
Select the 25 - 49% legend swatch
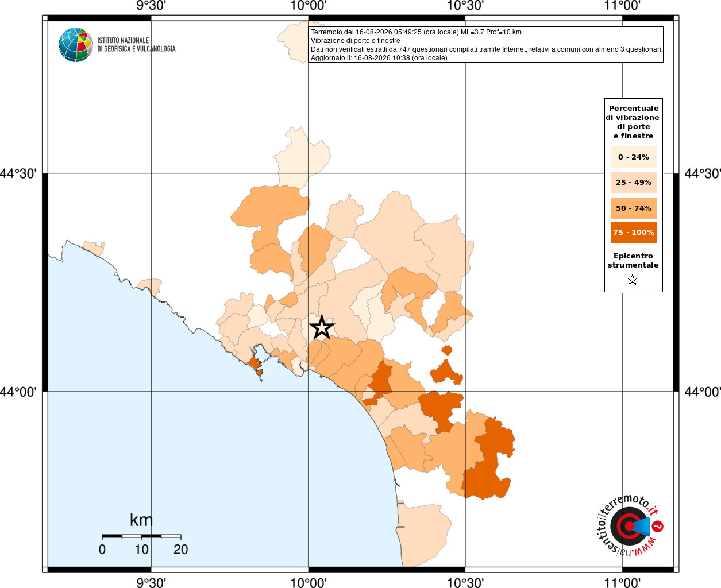point(634,183)
